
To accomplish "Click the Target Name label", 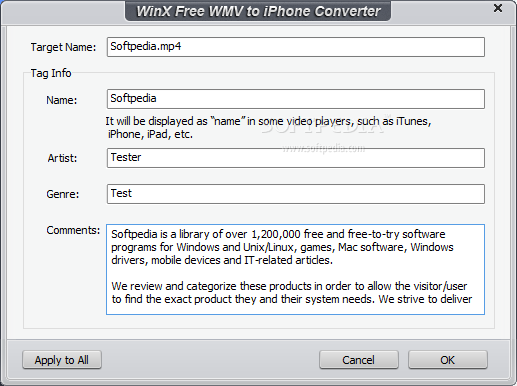I will pos(63,47).
